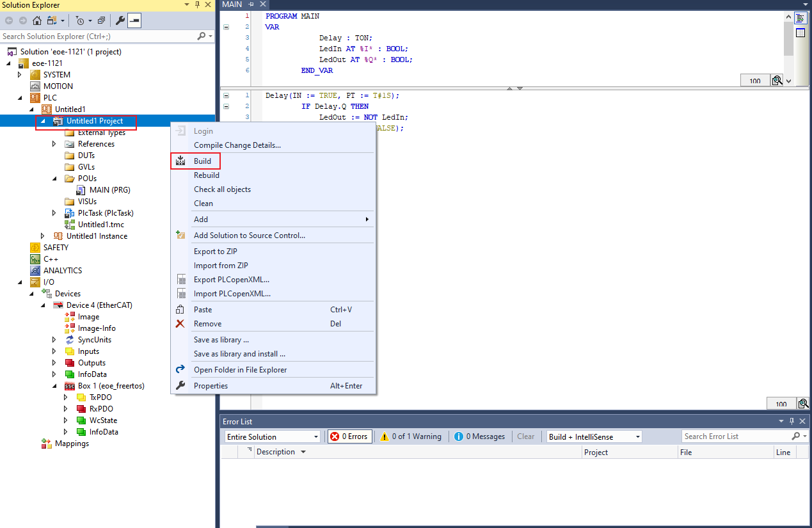Expand the PlcTask (PlcTask) tree node

click(x=54, y=213)
